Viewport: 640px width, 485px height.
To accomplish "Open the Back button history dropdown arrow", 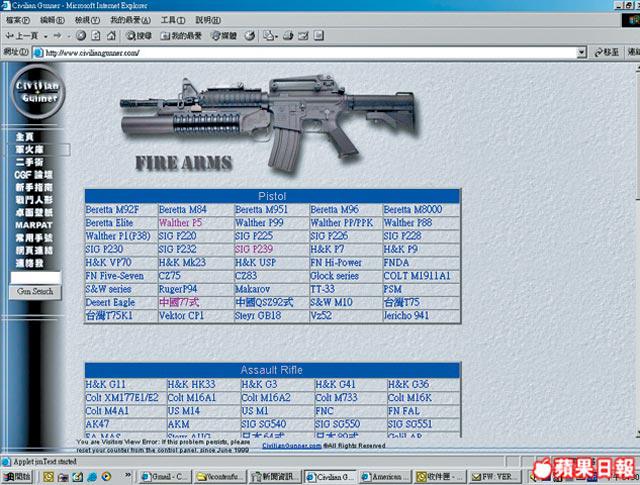I will click(45, 36).
